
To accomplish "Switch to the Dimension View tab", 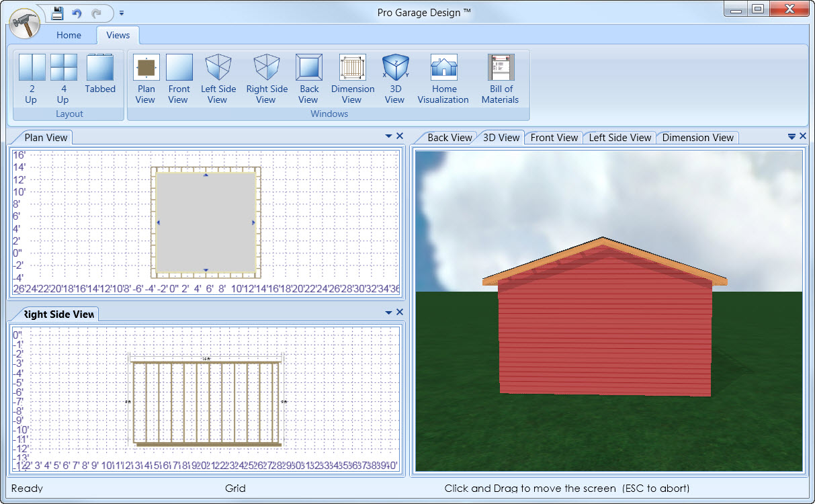I will tap(697, 137).
